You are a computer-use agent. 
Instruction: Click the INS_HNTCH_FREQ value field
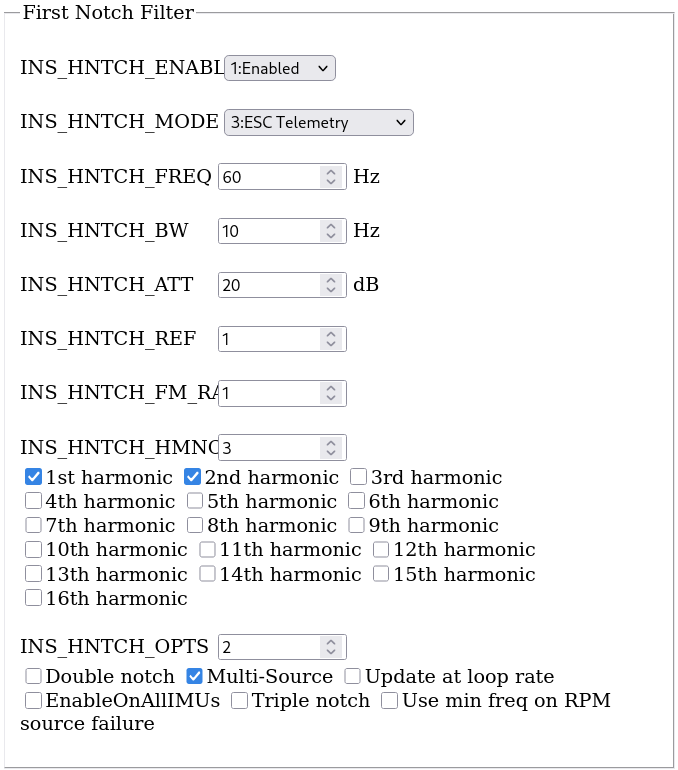point(268,177)
